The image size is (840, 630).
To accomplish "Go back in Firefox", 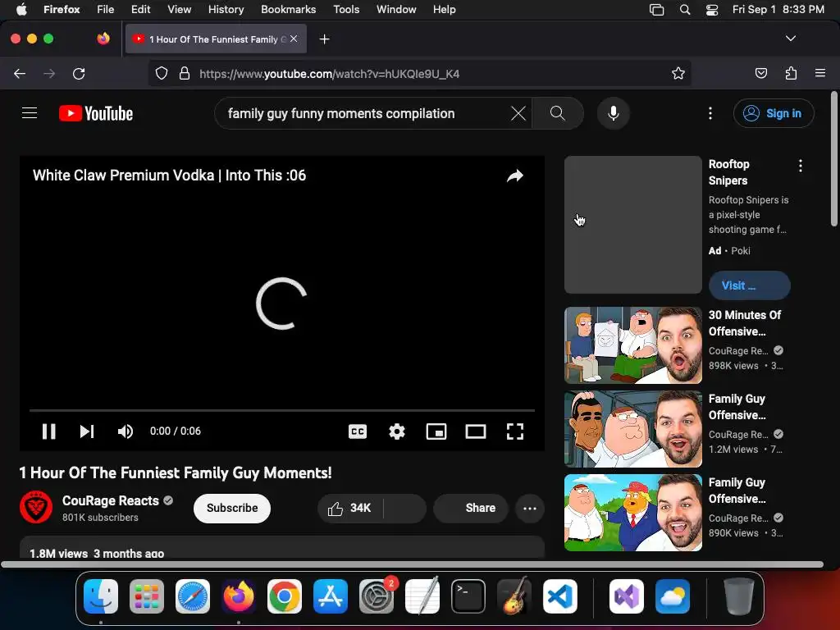I will click(20, 73).
